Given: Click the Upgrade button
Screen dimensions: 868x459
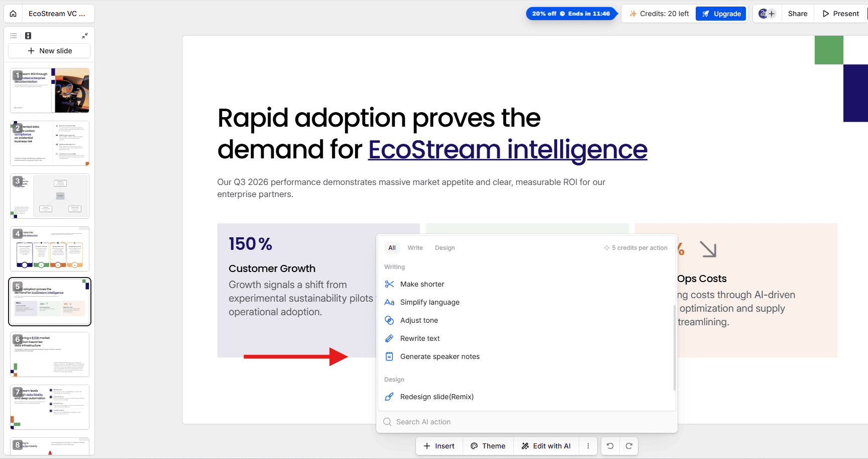Looking at the screenshot, I should tap(721, 14).
